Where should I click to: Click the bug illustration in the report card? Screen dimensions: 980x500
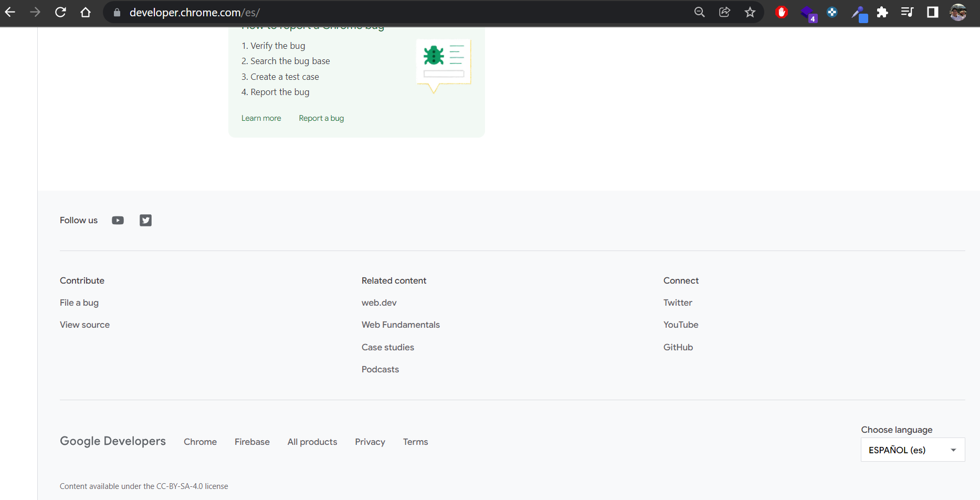coord(442,63)
